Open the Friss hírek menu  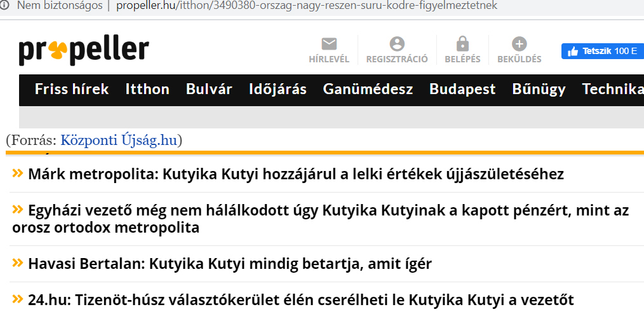pos(72,89)
